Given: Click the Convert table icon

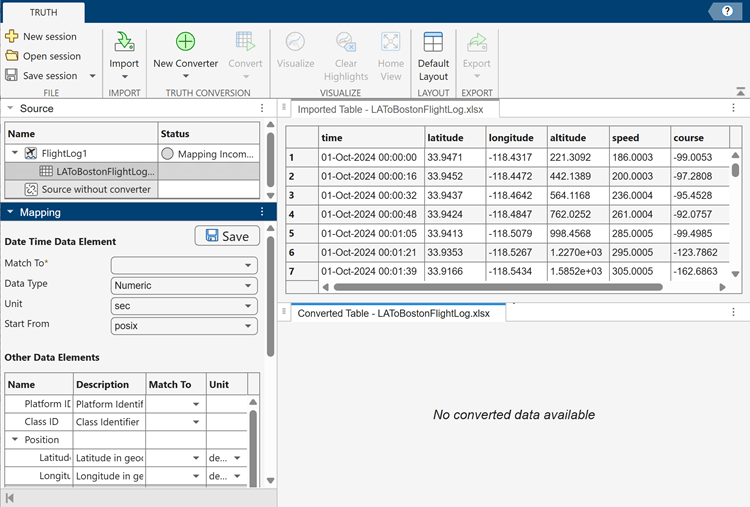Looking at the screenshot, I should pos(245,42).
